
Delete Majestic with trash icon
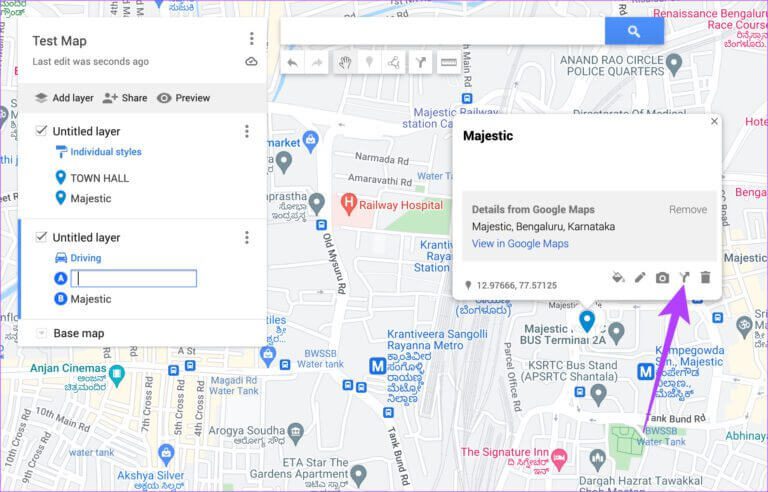click(x=705, y=277)
